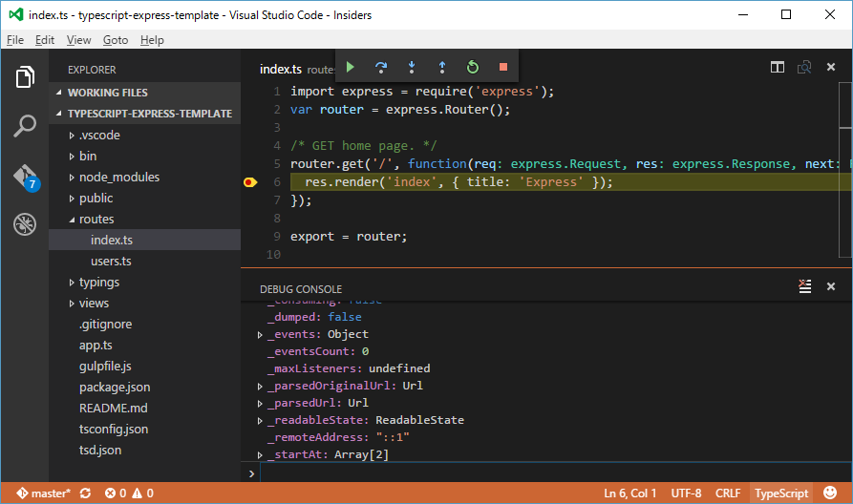This screenshot has width=853, height=504.
Task: Click Ln 6, Col 1 in status bar
Action: tap(629, 493)
